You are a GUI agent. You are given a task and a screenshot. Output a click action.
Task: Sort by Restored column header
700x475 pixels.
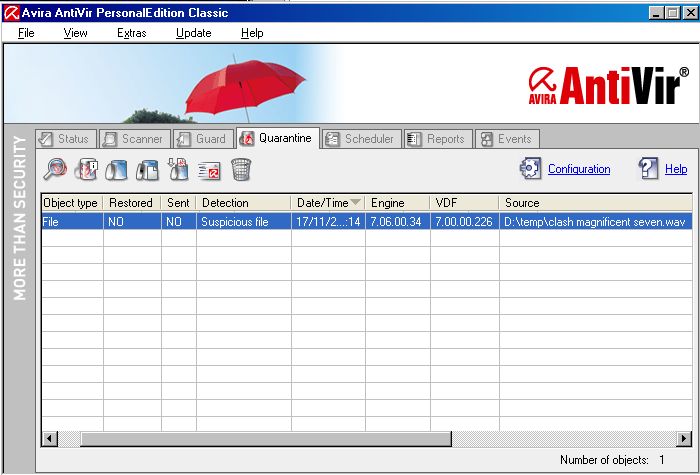pos(132,203)
